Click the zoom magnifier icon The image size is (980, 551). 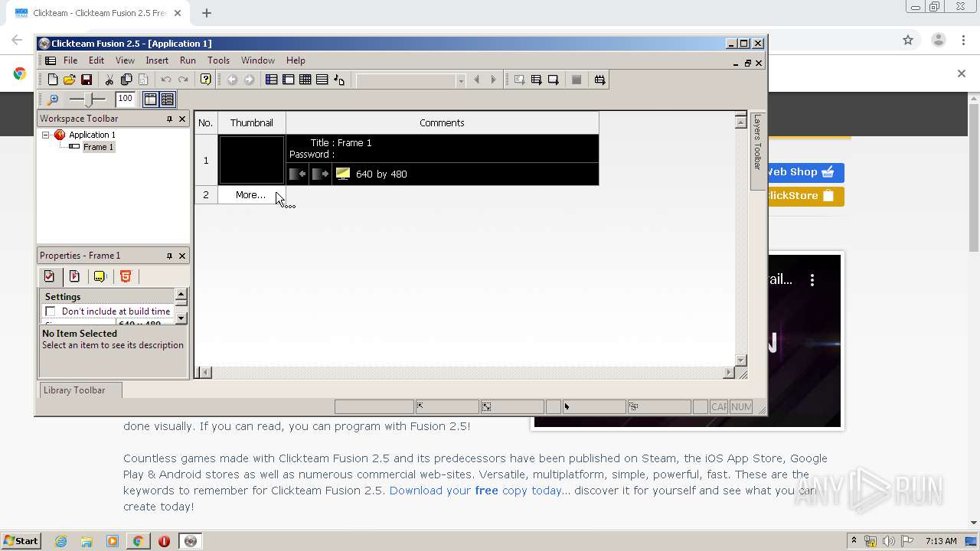[x=53, y=99]
